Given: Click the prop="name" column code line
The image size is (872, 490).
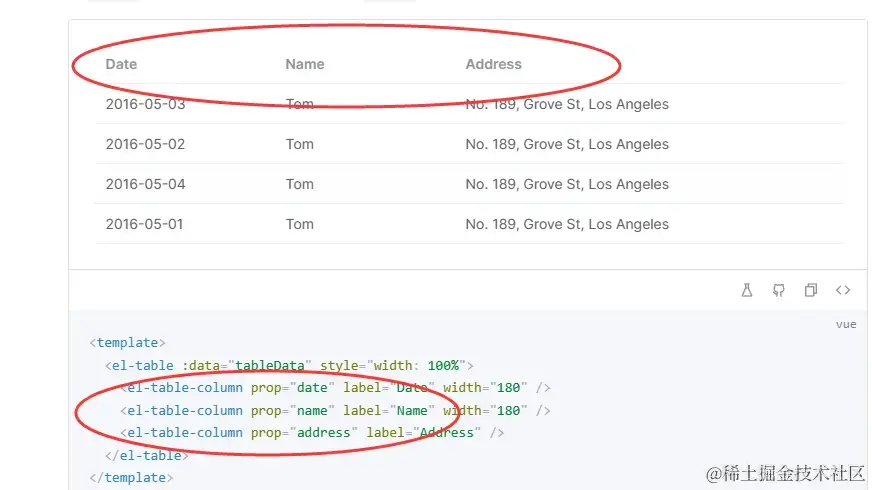Looking at the screenshot, I should tap(335, 410).
